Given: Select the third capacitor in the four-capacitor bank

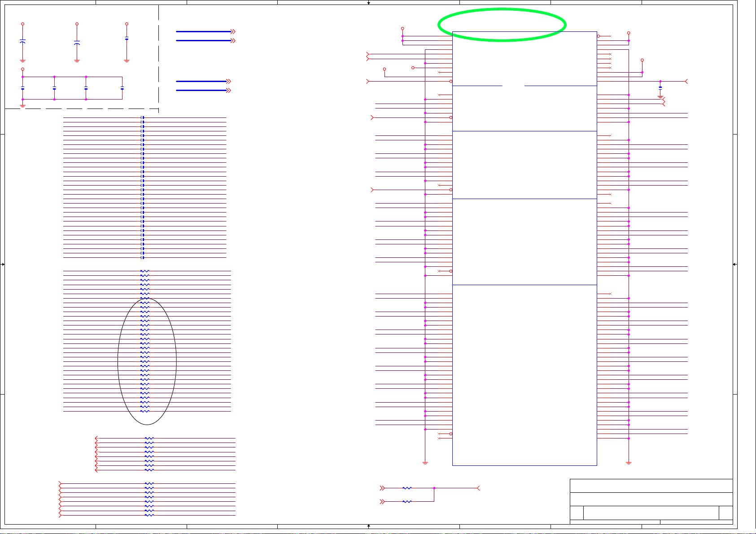Looking at the screenshot, I should [86, 88].
